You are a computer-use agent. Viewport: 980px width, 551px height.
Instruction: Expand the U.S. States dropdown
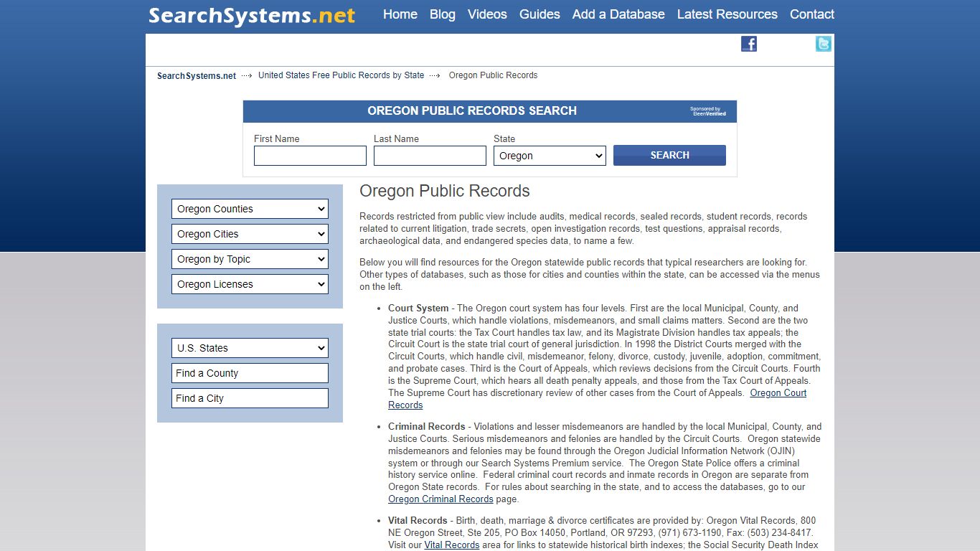coord(250,348)
